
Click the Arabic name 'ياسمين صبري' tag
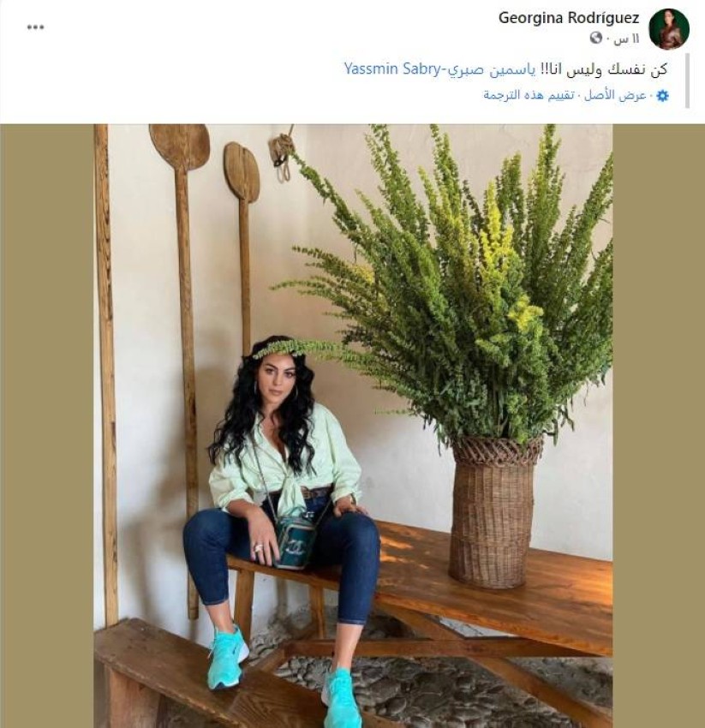coord(489,69)
